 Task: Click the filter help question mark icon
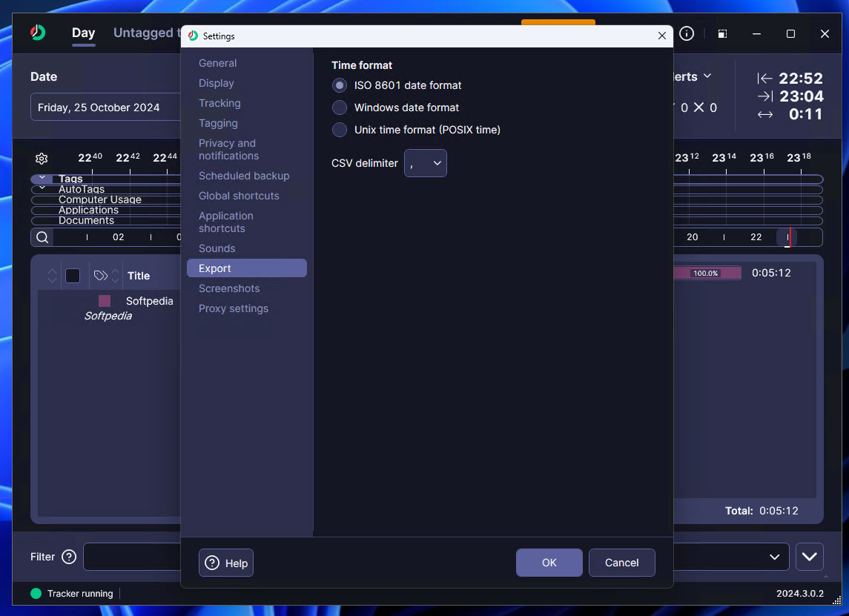click(x=69, y=557)
